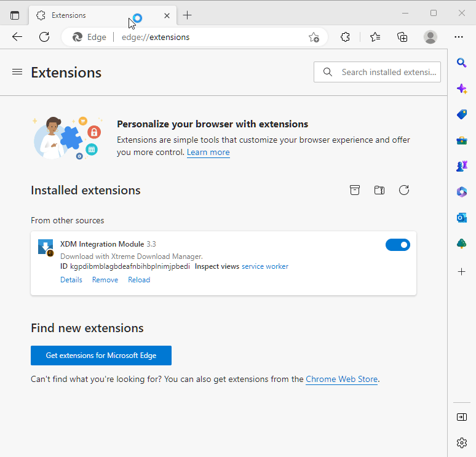The height and width of the screenshot is (457, 476).
Task: Open the Chrome Web Store link
Action: coord(341,379)
